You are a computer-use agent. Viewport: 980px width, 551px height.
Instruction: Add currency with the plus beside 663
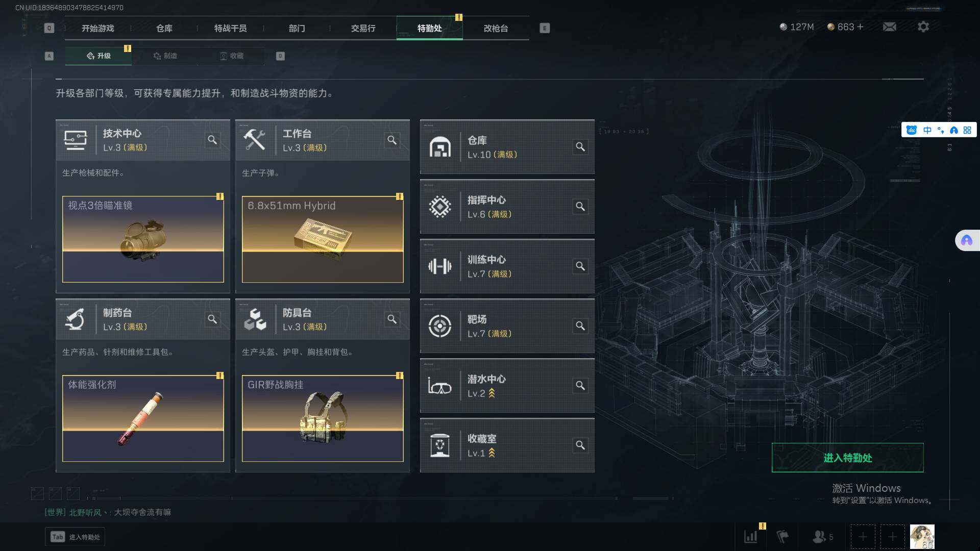[860, 27]
